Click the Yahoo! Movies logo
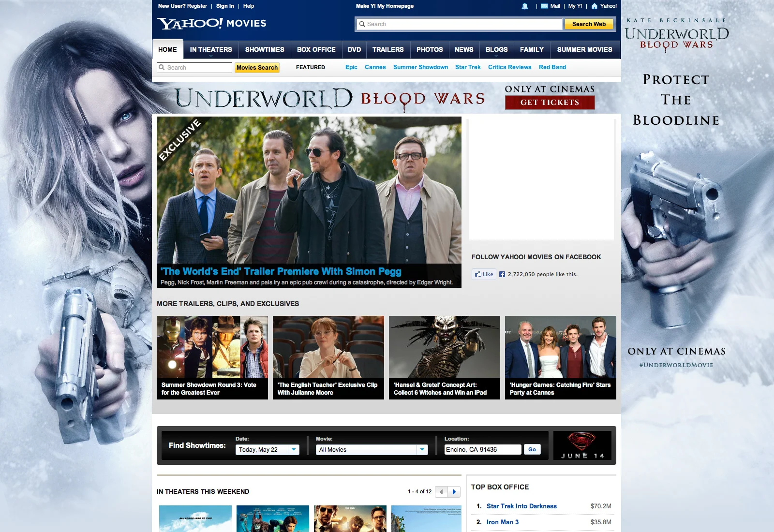This screenshot has height=532, width=774. pos(212,23)
